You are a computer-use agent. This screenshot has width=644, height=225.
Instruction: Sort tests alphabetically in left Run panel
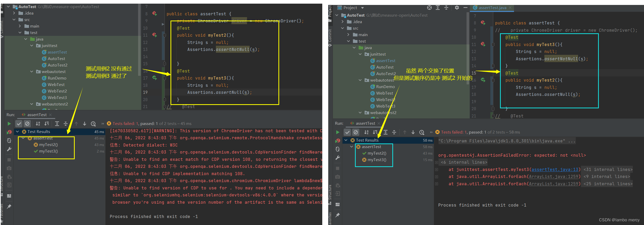tap(38, 124)
